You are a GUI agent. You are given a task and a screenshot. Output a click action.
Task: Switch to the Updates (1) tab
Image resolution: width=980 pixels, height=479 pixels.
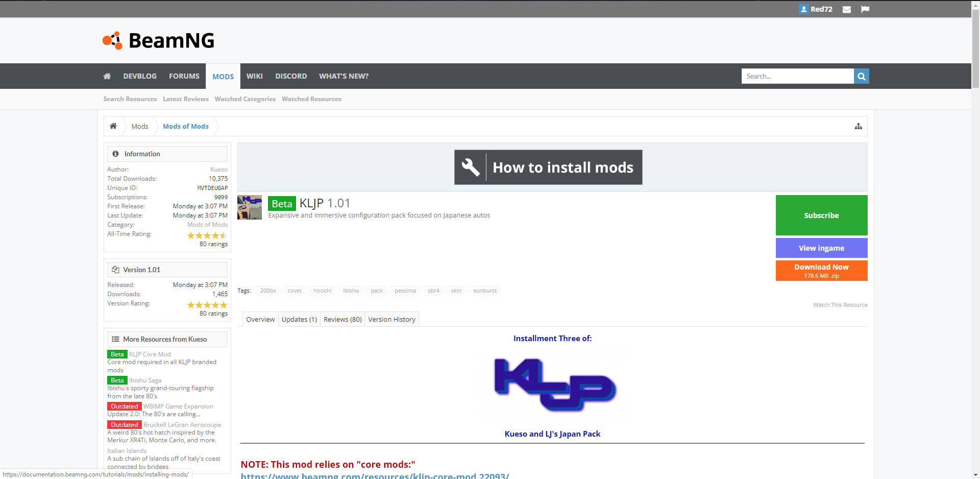point(299,319)
